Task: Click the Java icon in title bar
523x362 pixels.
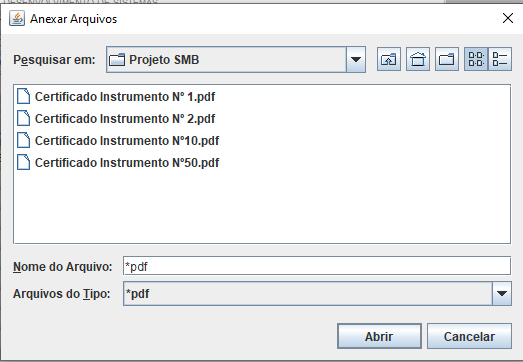Action: tap(17, 18)
